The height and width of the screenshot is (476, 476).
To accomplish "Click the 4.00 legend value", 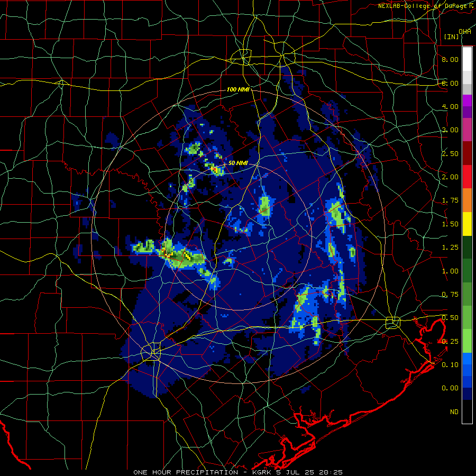I will coord(450,106).
